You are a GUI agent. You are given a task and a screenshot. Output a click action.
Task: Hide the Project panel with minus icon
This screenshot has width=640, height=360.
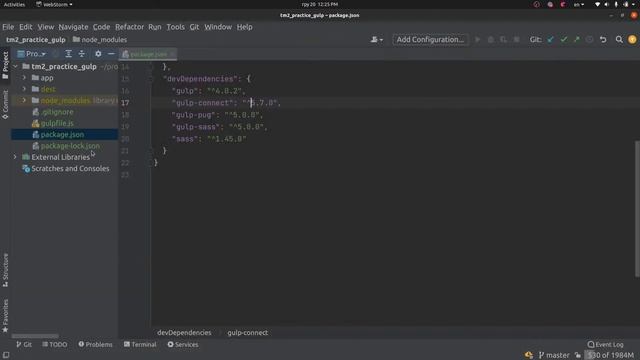click(111, 54)
